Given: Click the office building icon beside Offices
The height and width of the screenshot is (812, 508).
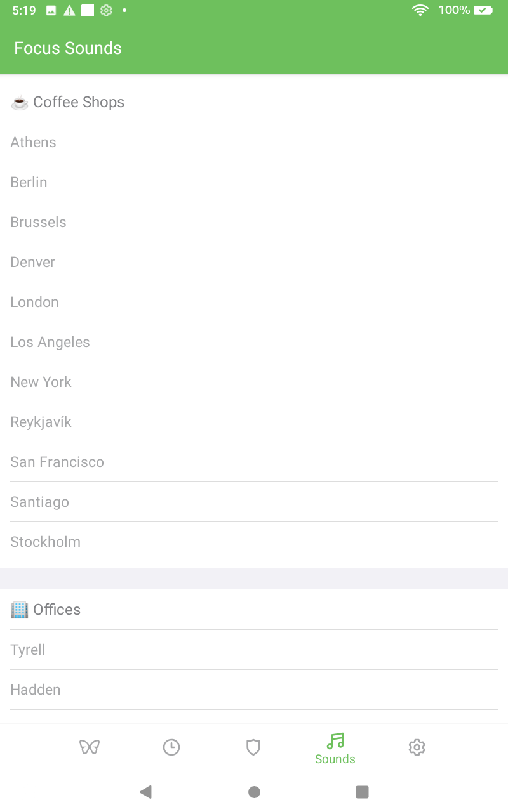Looking at the screenshot, I should [x=18, y=609].
